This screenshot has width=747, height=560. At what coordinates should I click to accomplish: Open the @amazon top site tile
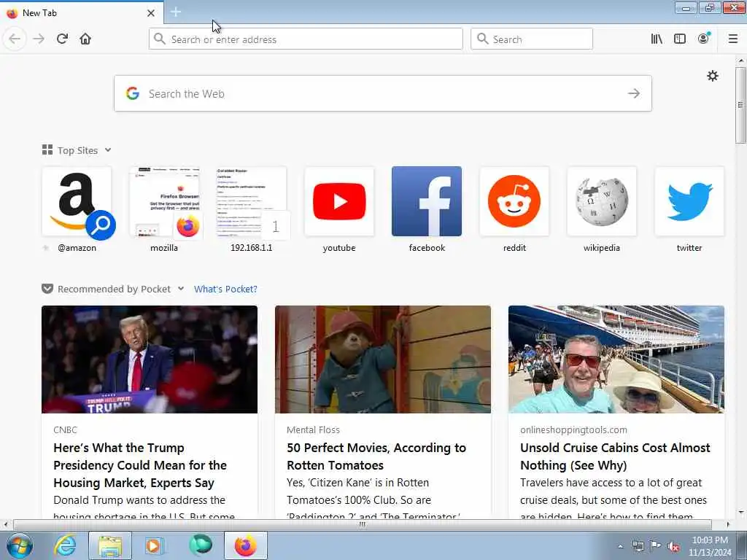click(x=77, y=201)
